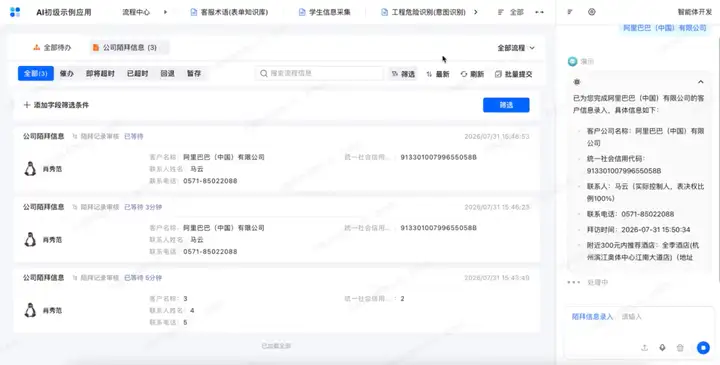
Task: Click the 刷新 refresh button
Action: pyautogui.click(x=472, y=74)
